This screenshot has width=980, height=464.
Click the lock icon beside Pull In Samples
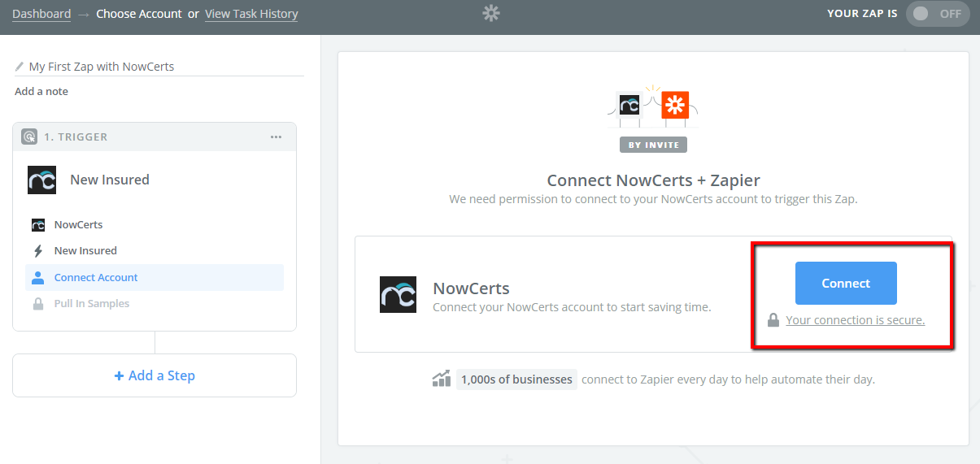pyautogui.click(x=37, y=304)
